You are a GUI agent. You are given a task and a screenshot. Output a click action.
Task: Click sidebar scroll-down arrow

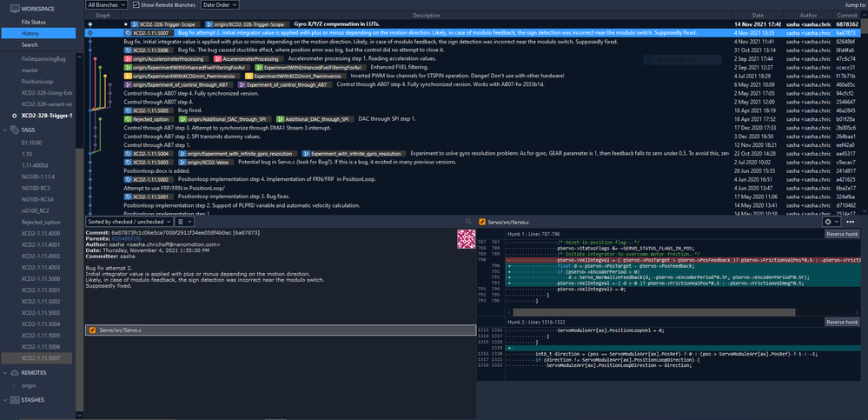tap(80, 415)
